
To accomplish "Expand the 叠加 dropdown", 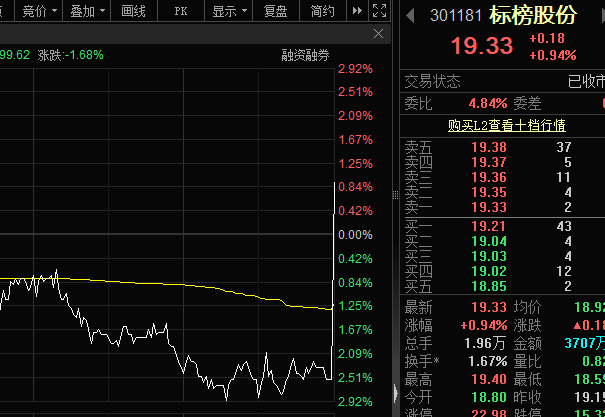I will pyautogui.click(x=87, y=11).
